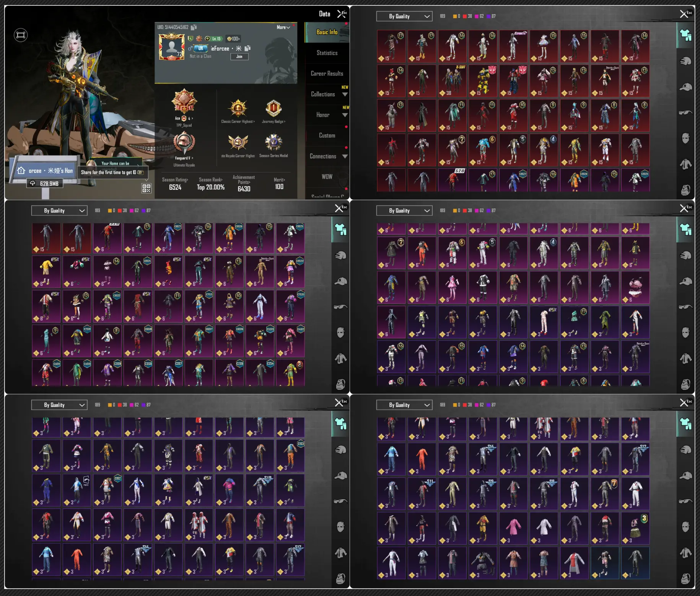Open the 100 merit coin badge
The image size is (700, 596).
(233, 39)
